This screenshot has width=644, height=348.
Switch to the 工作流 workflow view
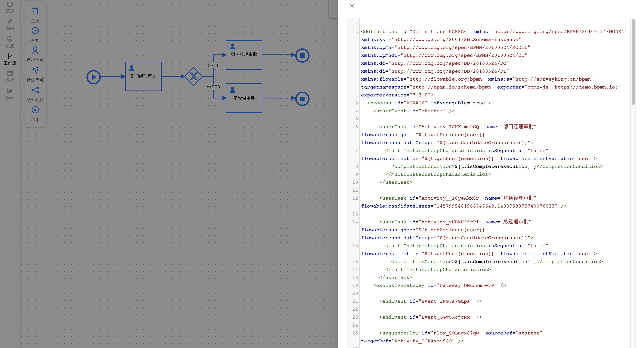[10, 59]
